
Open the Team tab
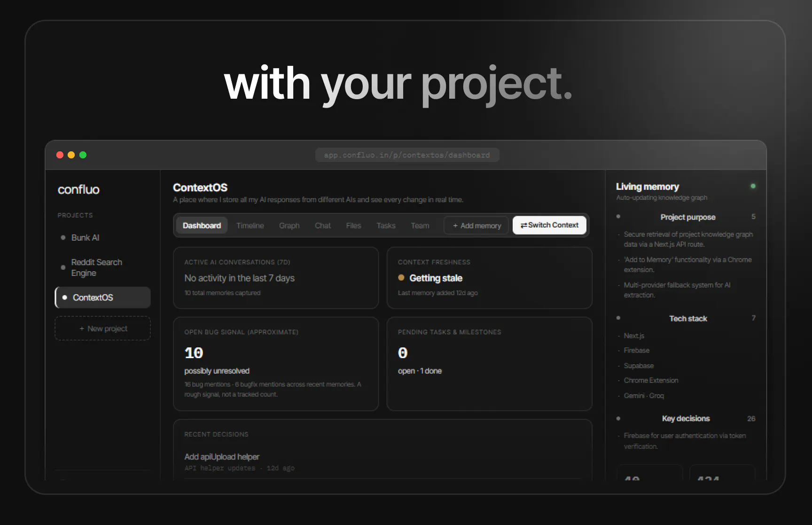420,226
